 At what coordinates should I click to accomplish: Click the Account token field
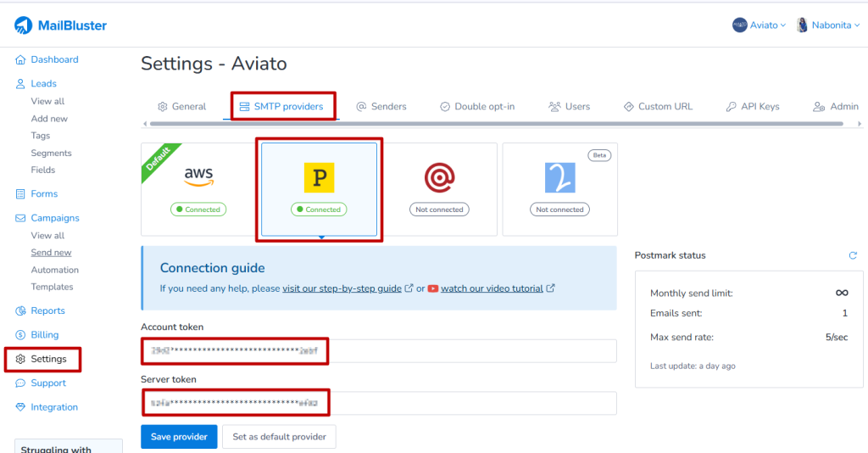click(x=379, y=351)
